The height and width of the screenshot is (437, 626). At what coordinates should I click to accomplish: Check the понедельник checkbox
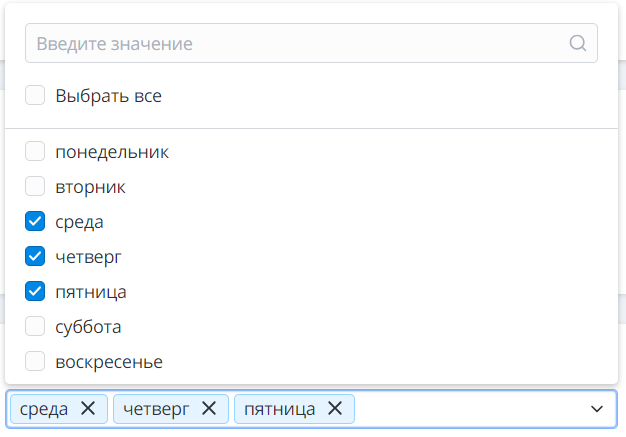[35, 152]
